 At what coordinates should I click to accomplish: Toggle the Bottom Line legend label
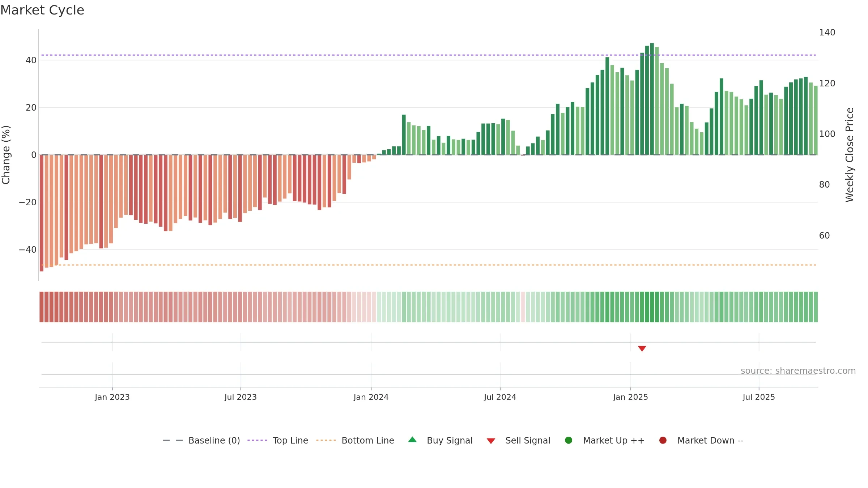tap(368, 440)
